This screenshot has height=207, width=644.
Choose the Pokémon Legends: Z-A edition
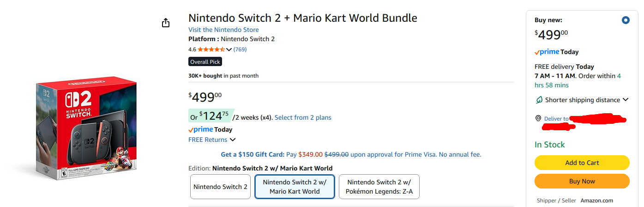pos(379,187)
